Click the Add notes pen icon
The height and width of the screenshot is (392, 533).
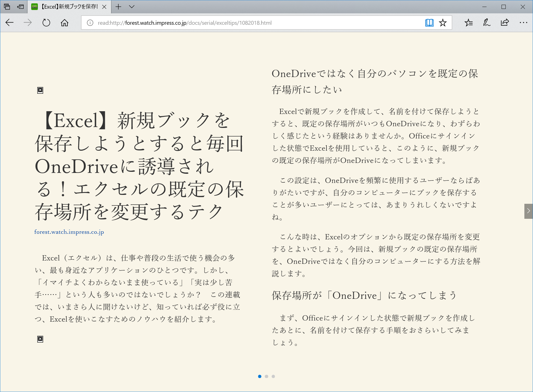pos(487,23)
